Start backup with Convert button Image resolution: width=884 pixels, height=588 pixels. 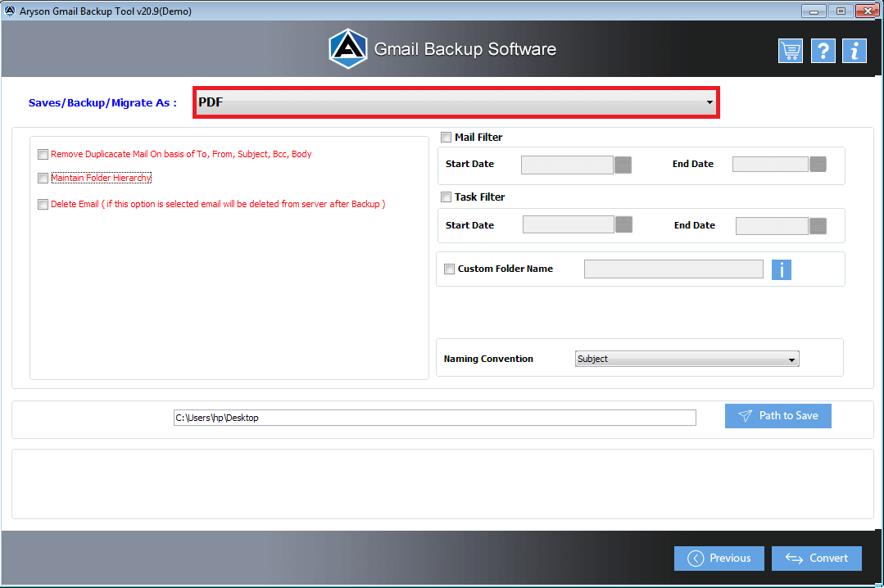816,559
